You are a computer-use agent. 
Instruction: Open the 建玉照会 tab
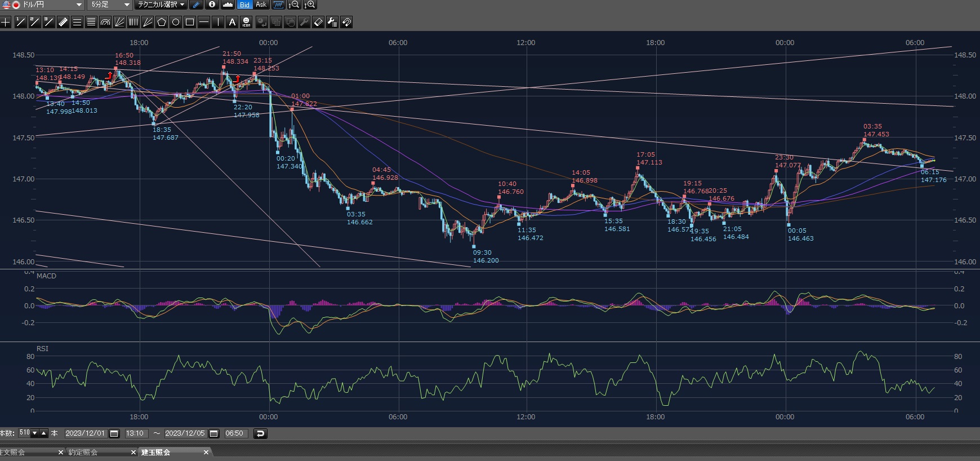coord(156,452)
